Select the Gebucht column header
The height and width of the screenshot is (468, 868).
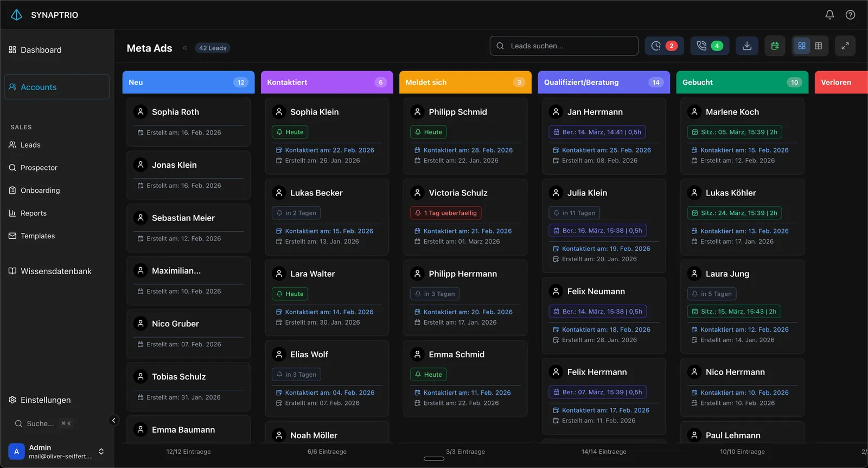(x=742, y=83)
